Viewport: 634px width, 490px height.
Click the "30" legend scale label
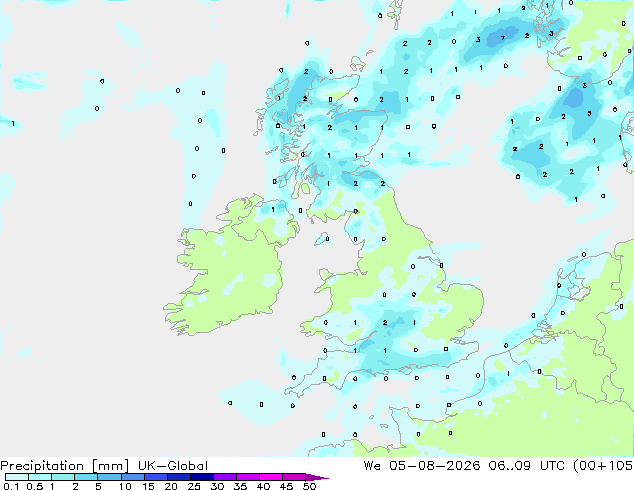pos(217,486)
